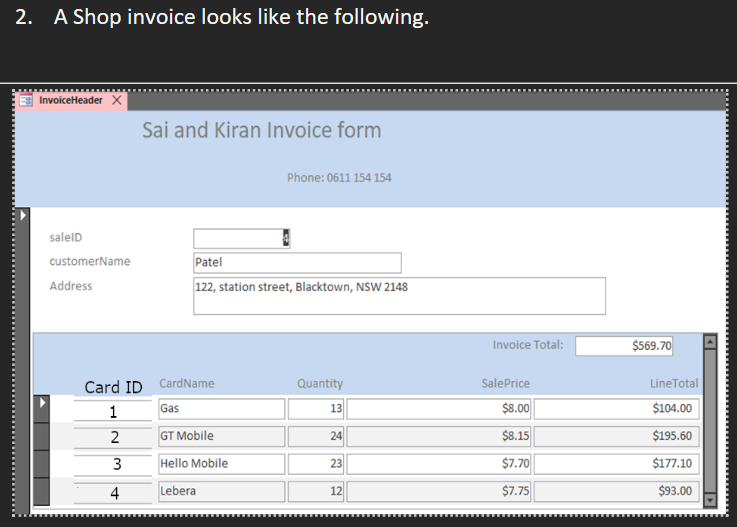Click Card ID cell with value 3
The height and width of the screenshot is (527, 737).
[113, 464]
